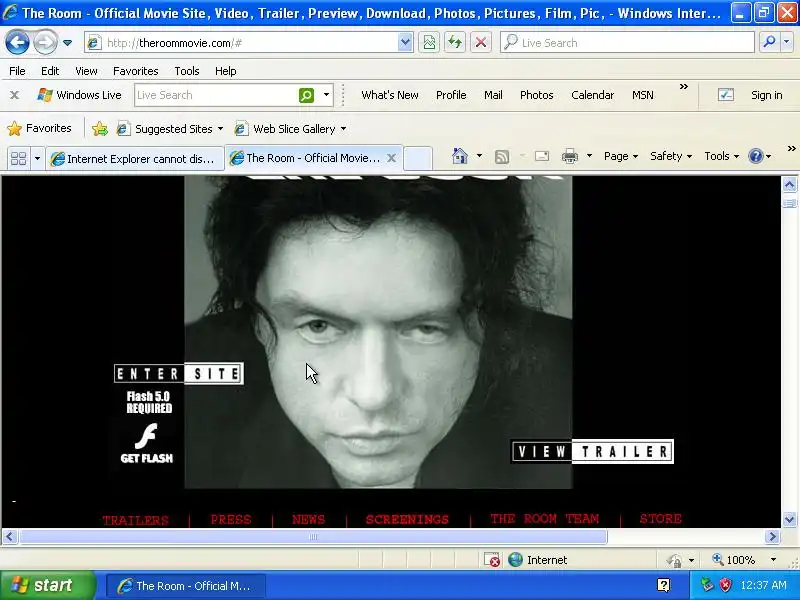Open the Tools command bar menu

click(x=721, y=156)
